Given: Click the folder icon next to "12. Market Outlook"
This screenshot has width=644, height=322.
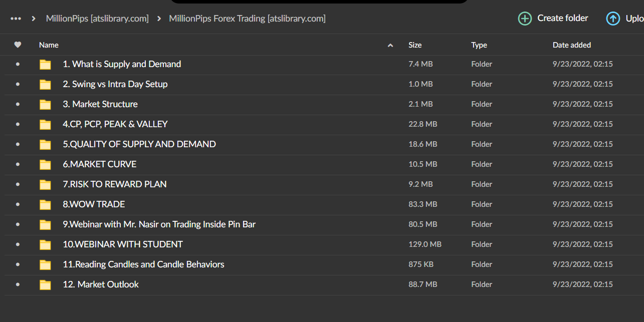Looking at the screenshot, I should pyautogui.click(x=45, y=284).
